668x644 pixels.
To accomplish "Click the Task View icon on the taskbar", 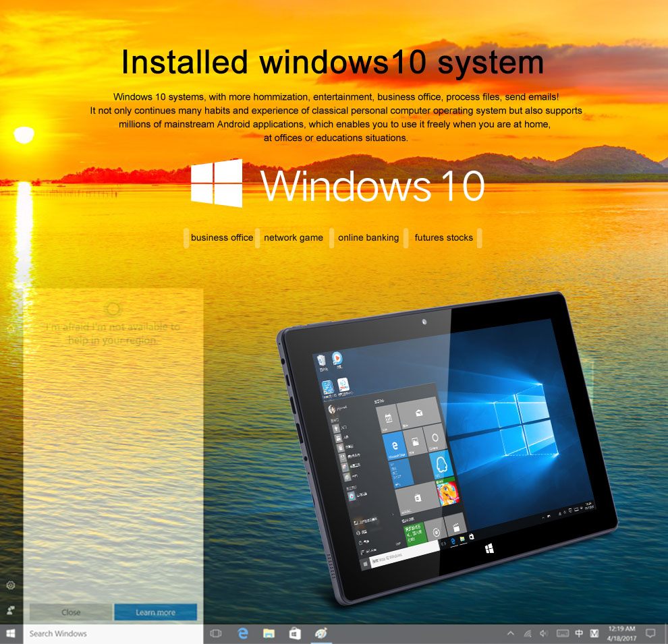I will [x=215, y=633].
